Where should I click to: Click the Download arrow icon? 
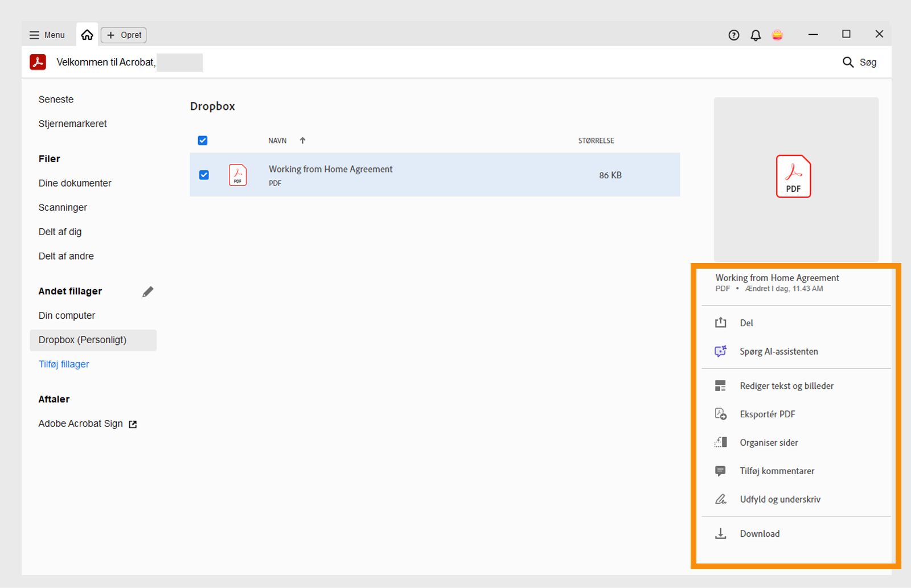click(721, 533)
